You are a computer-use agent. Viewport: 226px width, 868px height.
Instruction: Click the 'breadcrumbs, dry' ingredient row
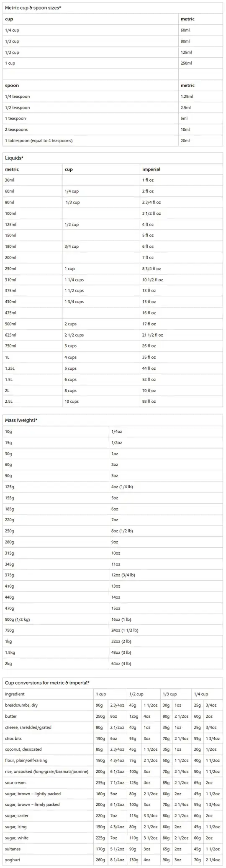point(113,705)
